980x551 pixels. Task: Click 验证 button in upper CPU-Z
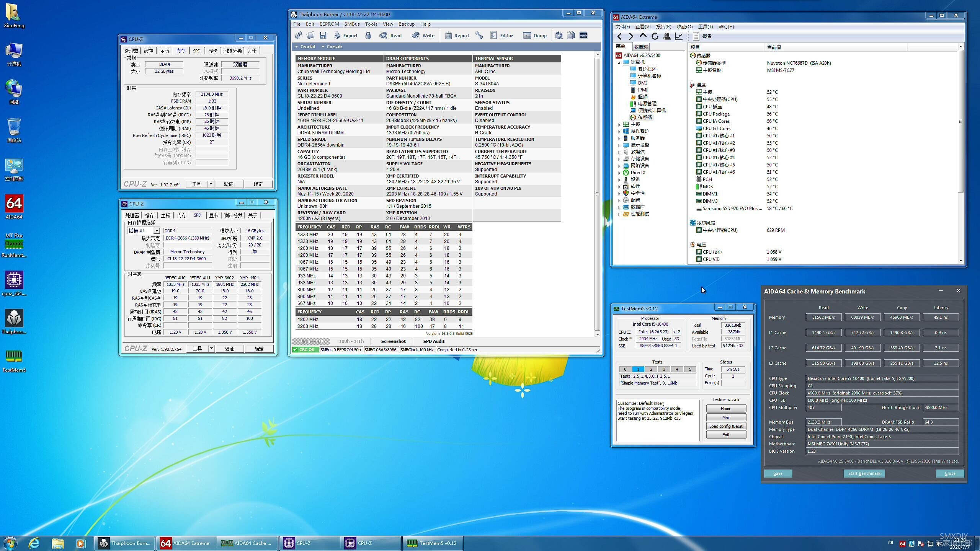tap(229, 184)
